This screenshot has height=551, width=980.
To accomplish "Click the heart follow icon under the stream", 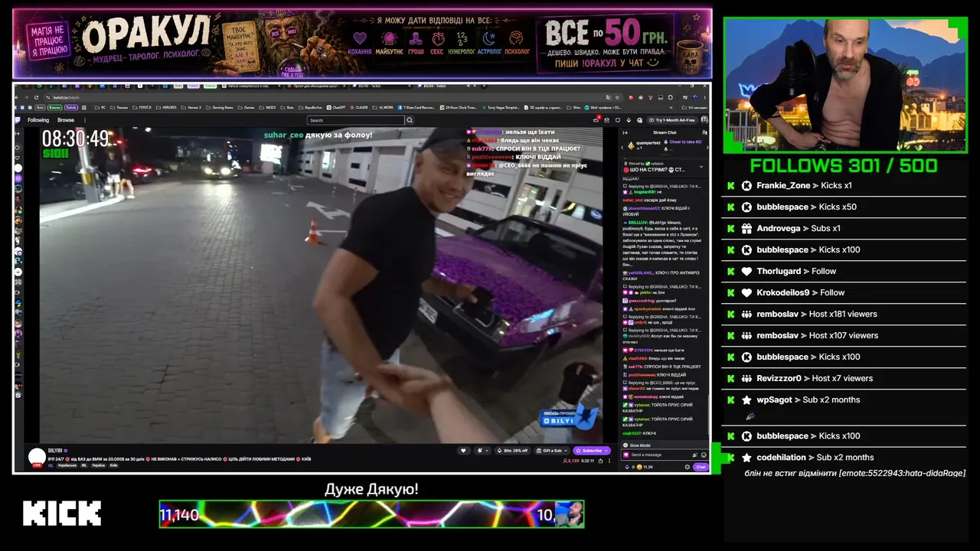I will 463,451.
